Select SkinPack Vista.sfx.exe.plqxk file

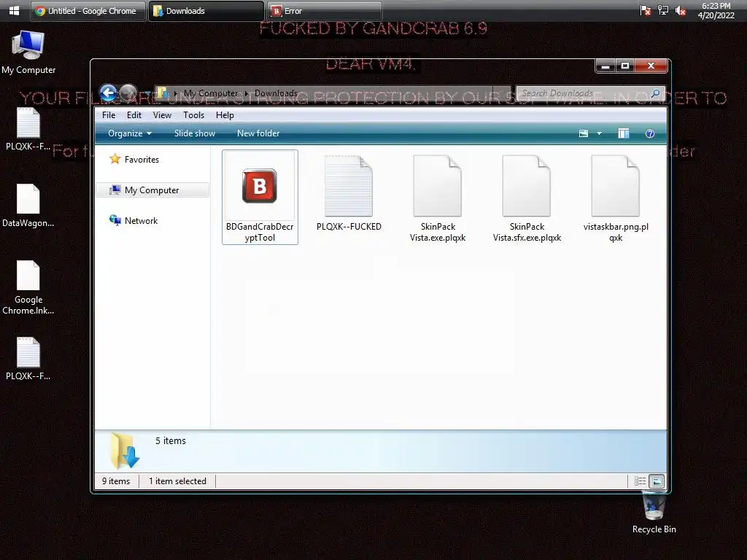pos(527,198)
